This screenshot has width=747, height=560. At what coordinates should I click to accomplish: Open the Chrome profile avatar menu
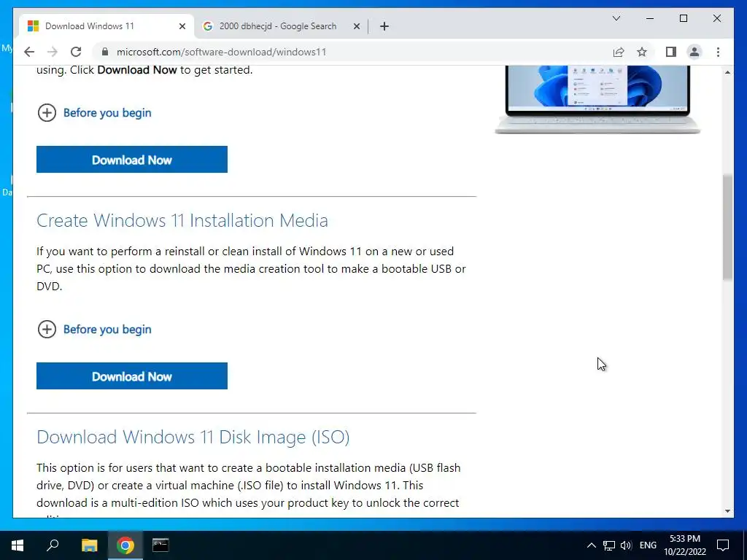click(x=694, y=52)
